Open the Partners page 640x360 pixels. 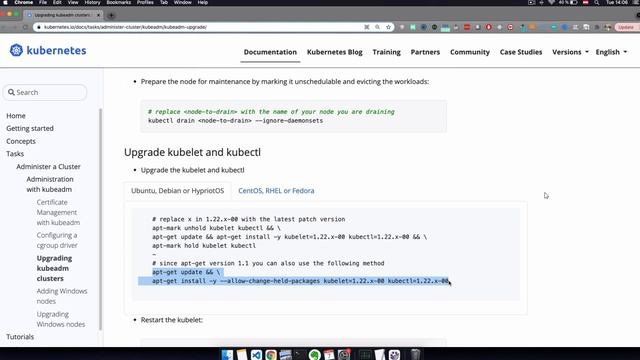425,52
